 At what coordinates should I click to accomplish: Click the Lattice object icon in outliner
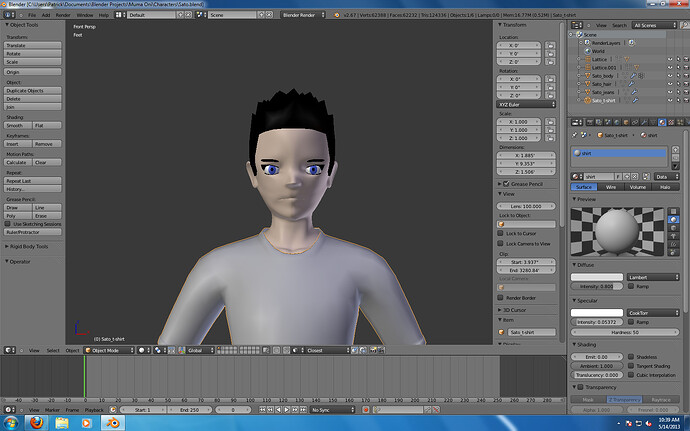(x=588, y=59)
